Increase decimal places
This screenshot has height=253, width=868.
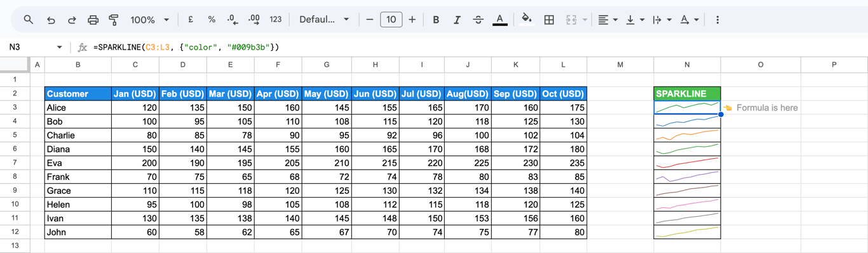point(254,20)
